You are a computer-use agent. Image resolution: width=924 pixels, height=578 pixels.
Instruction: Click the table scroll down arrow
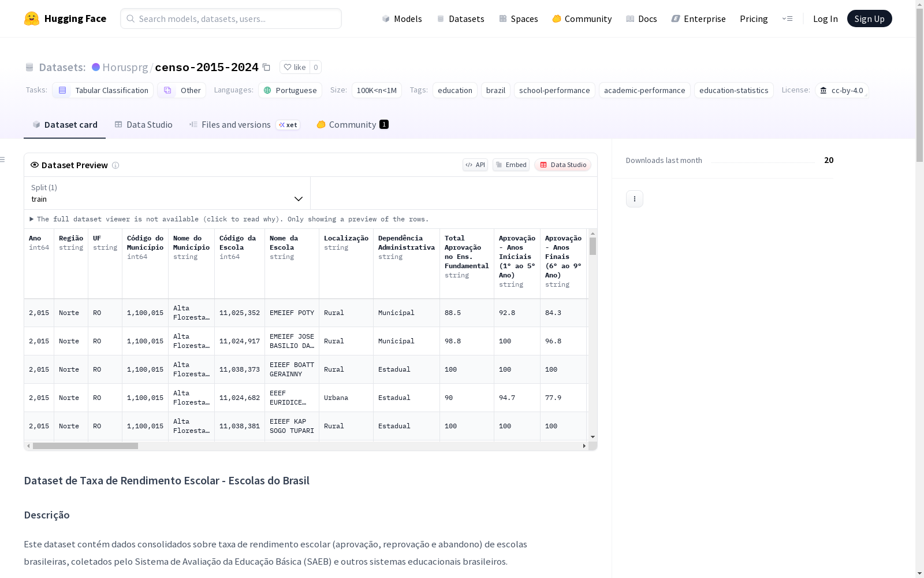coord(593,437)
